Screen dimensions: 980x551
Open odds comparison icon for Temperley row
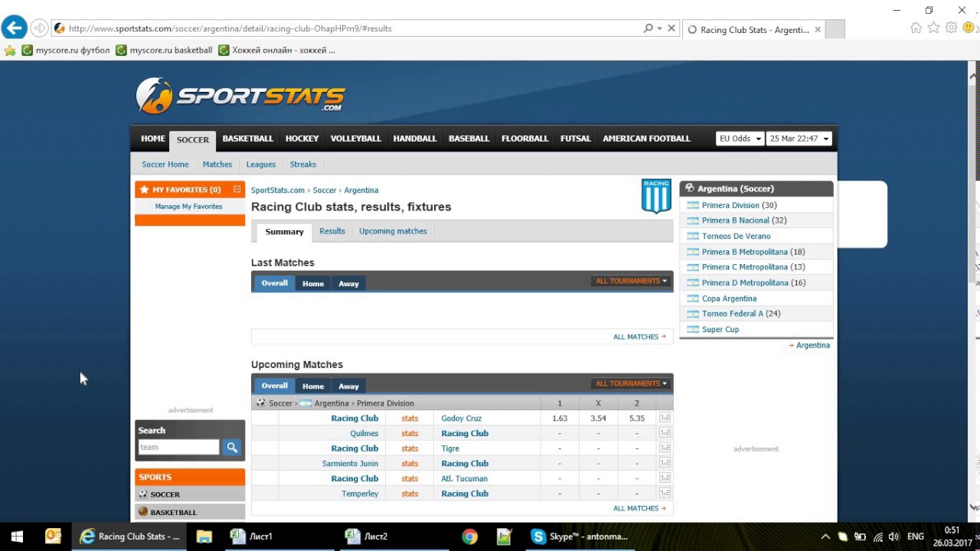point(665,494)
